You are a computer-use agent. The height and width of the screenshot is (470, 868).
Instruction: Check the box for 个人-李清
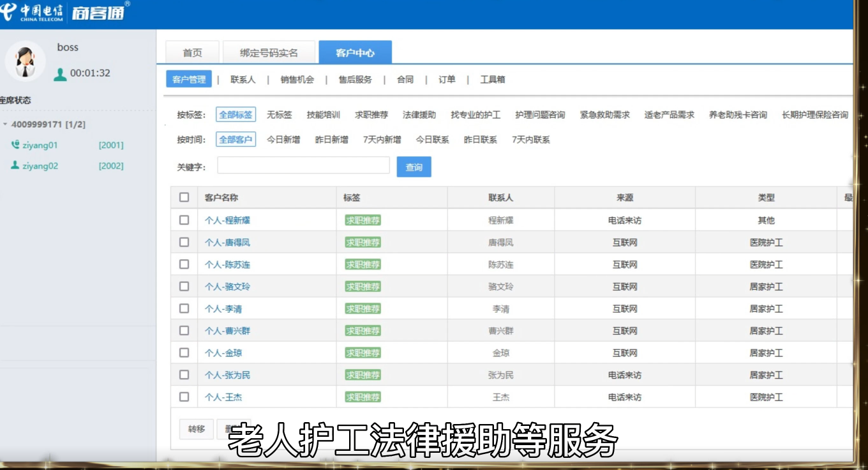coord(184,308)
